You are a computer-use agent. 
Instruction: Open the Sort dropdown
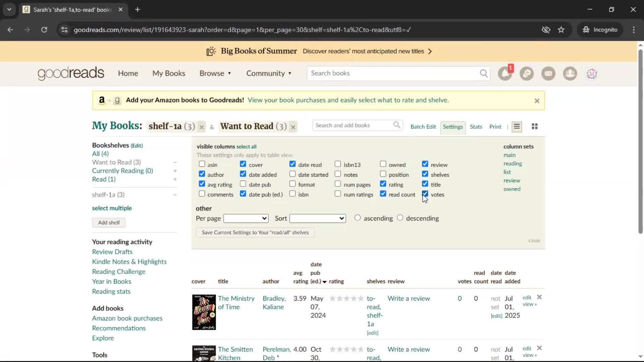[317, 219]
